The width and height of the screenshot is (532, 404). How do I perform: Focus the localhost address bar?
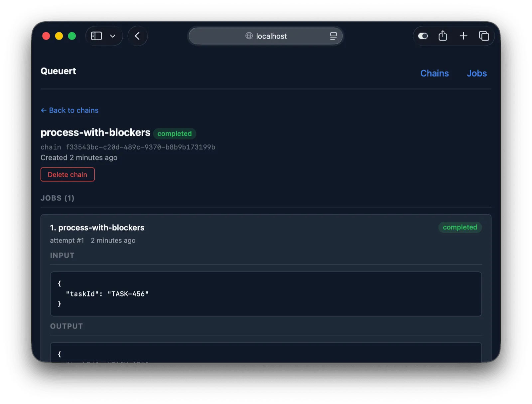click(x=266, y=36)
